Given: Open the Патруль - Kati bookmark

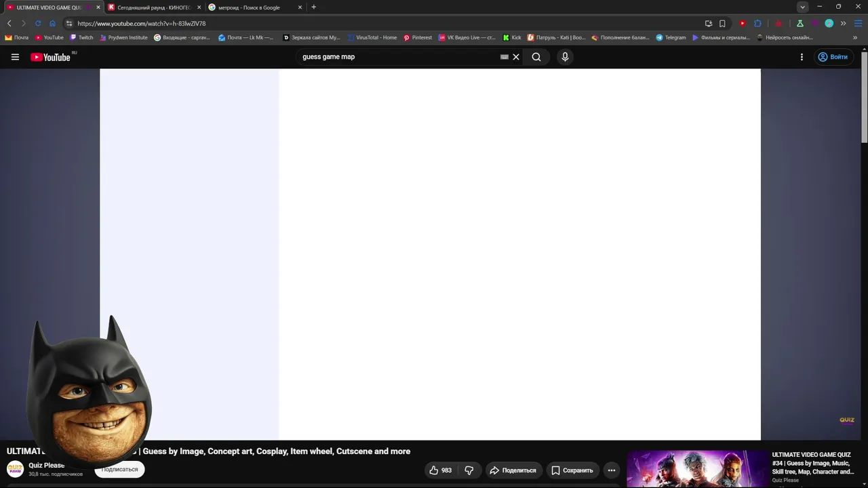Looking at the screenshot, I should click(x=556, y=38).
